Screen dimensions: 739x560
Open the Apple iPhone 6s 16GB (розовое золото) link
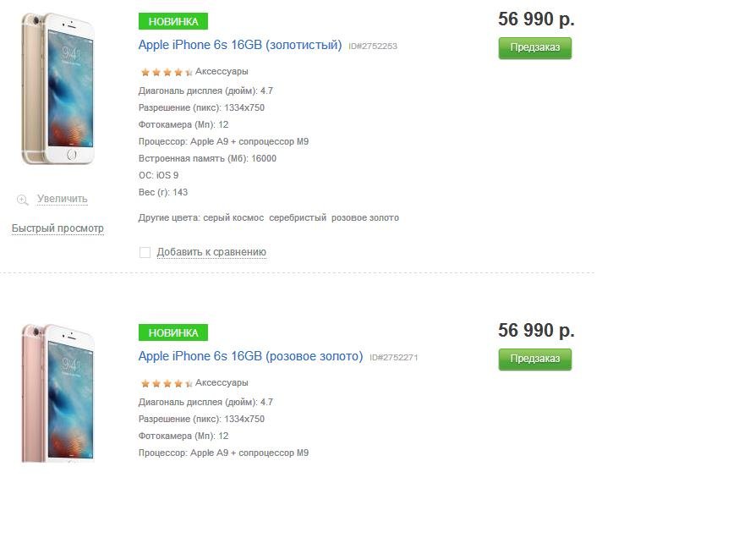coord(251,356)
